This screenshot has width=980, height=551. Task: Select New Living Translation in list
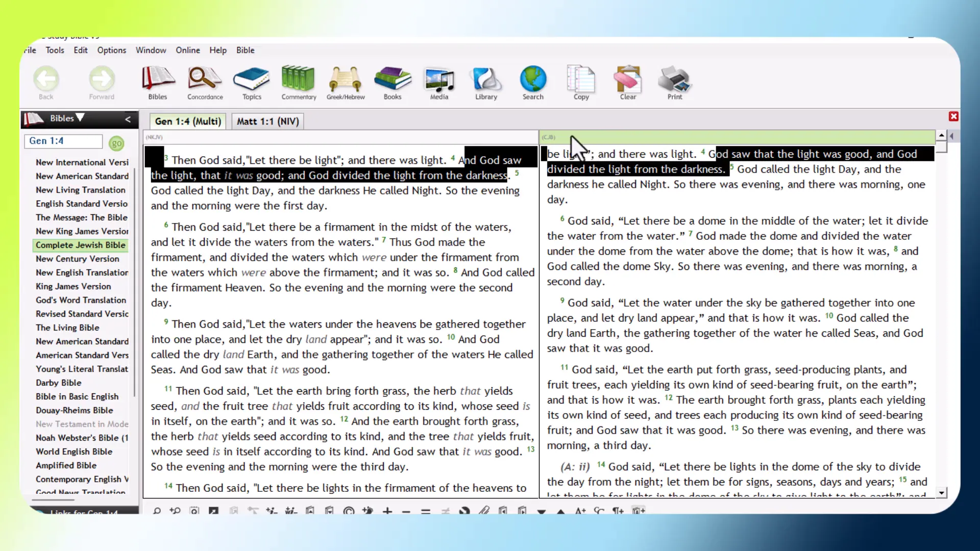click(81, 190)
